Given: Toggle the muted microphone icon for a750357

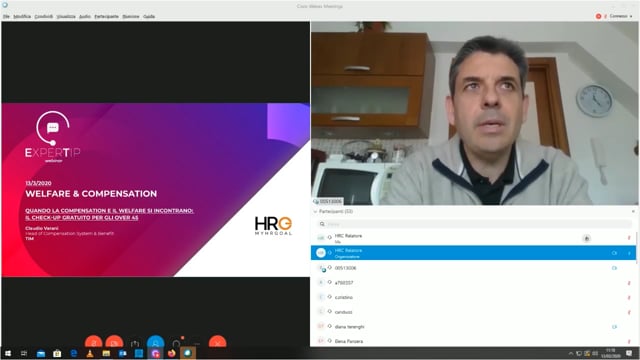Looking at the screenshot, I should click(x=629, y=283).
